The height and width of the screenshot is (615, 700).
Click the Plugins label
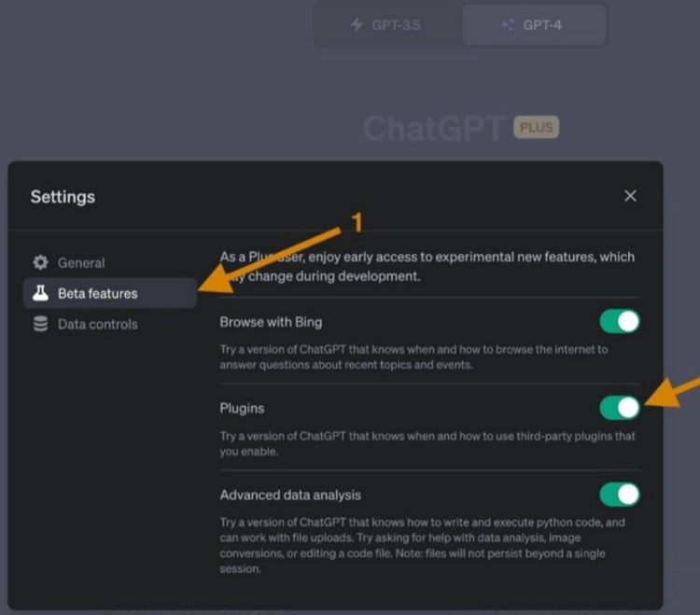[242, 409]
